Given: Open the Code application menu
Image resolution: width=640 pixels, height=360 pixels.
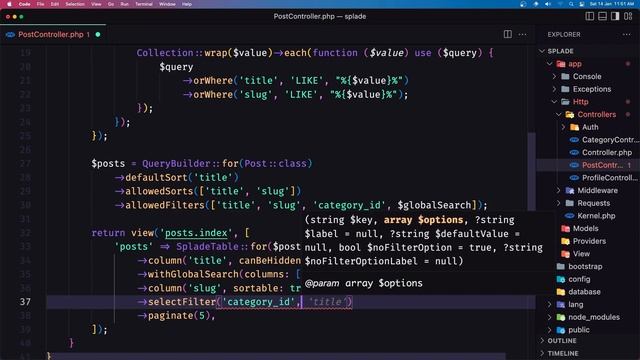Looking at the screenshot, I should coord(24,4).
